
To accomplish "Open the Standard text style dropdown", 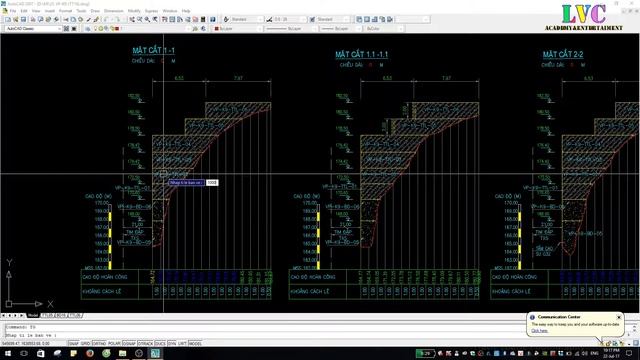I will click(x=247, y=19).
